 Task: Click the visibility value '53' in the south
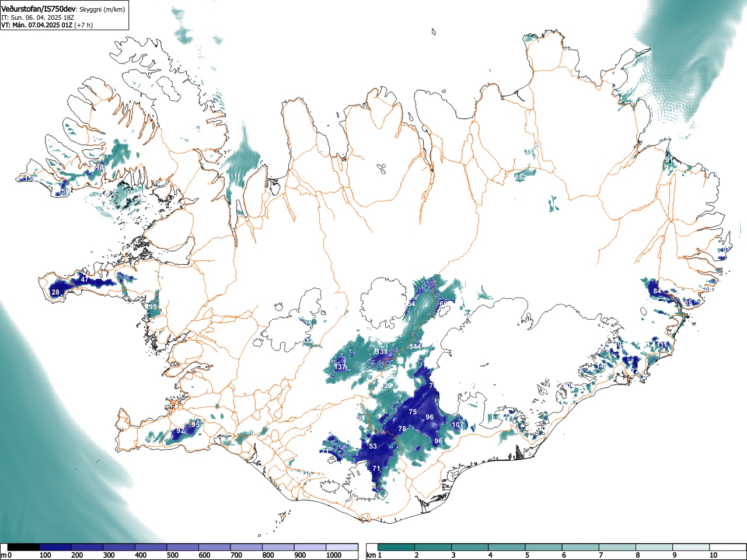tap(373, 446)
